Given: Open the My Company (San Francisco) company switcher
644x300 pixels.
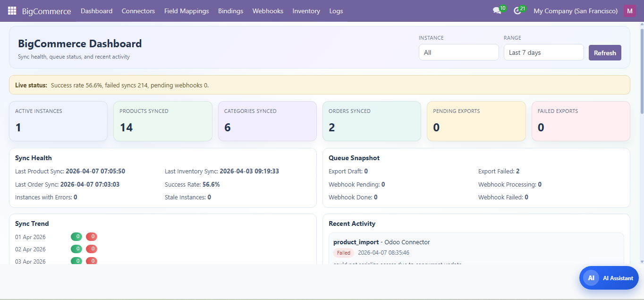Looking at the screenshot, I should [x=575, y=11].
